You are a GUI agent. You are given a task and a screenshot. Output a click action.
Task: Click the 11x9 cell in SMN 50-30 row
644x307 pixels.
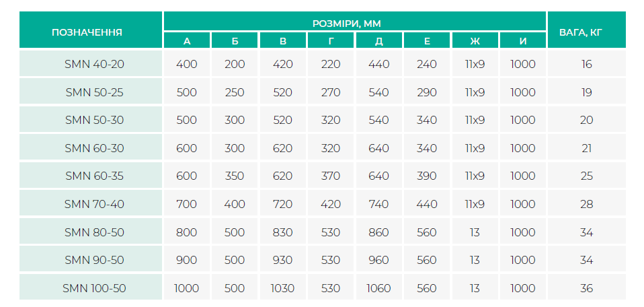tap(475, 120)
